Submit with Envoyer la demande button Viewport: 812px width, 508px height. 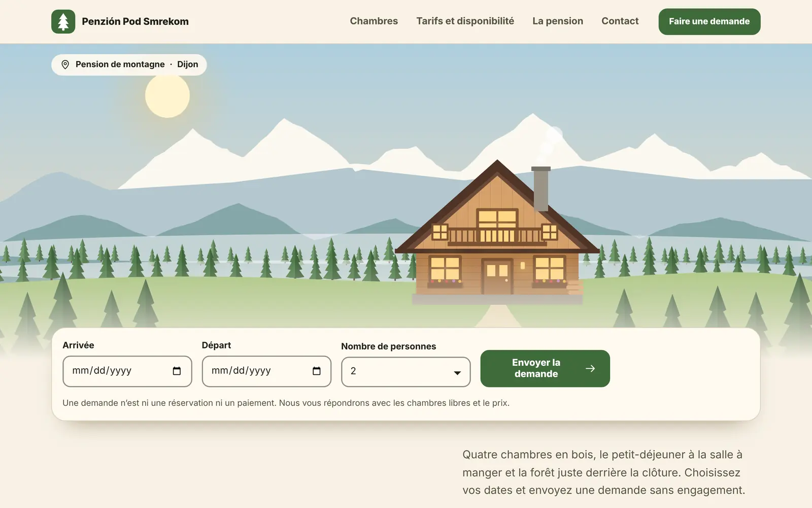click(x=545, y=368)
